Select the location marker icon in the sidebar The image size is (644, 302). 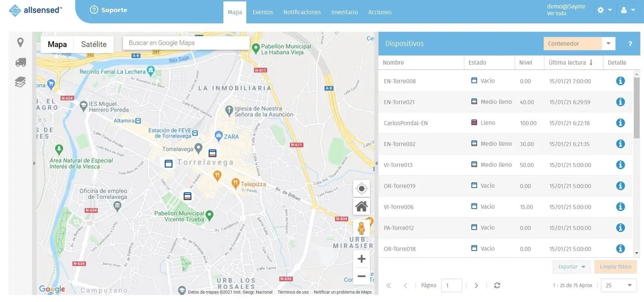pyautogui.click(x=20, y=42)
